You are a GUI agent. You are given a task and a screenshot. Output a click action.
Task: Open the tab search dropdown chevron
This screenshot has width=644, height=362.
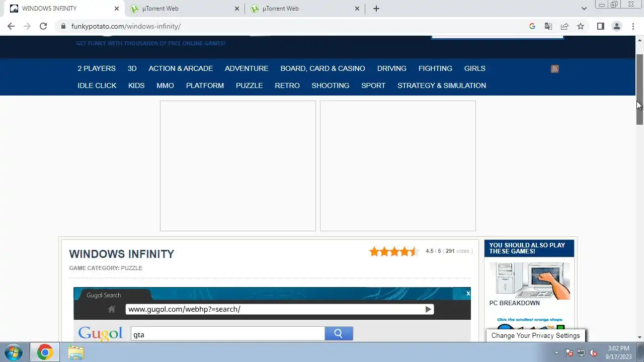584,9
